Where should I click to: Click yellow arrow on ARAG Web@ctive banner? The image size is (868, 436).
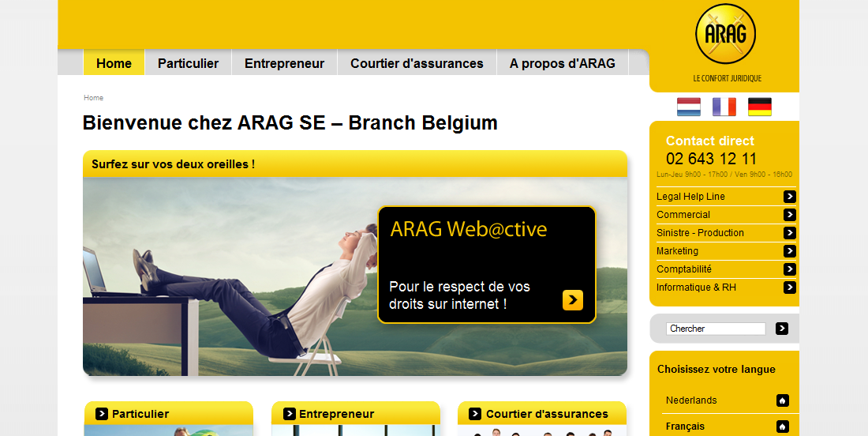tap(573, 299)
